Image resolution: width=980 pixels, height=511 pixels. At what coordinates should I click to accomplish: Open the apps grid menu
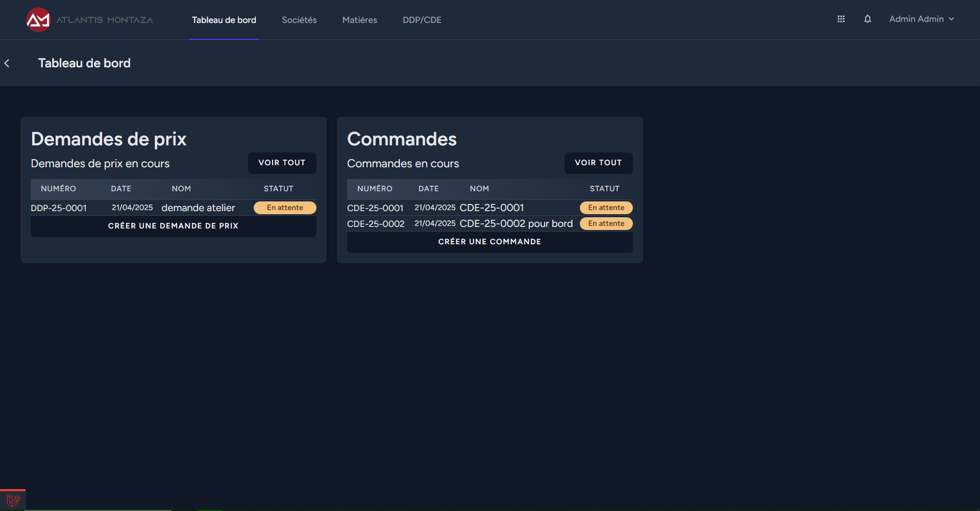(x=841, y=19)
